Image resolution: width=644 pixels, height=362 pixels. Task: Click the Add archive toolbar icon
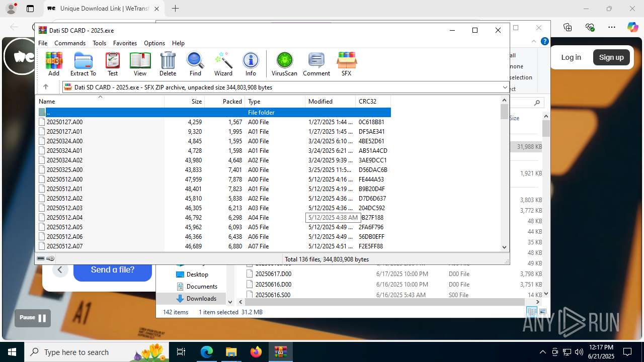pyautogui.click(x=54, y=64)
